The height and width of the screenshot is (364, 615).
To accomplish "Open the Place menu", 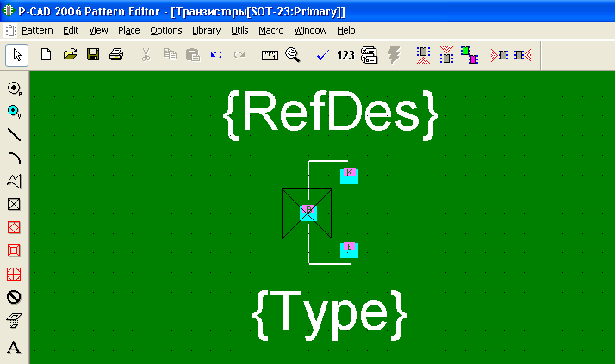I will point(129,31).
